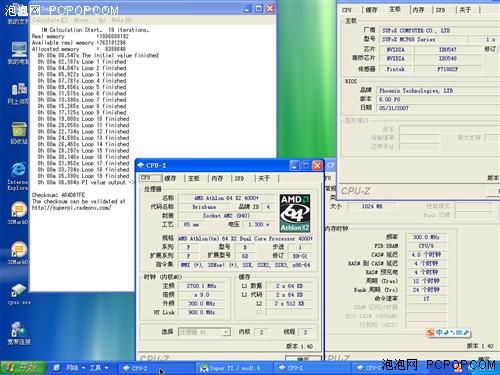Click the command rate value 1T
This screenshot has height=375, width=500.
(426, 298)
